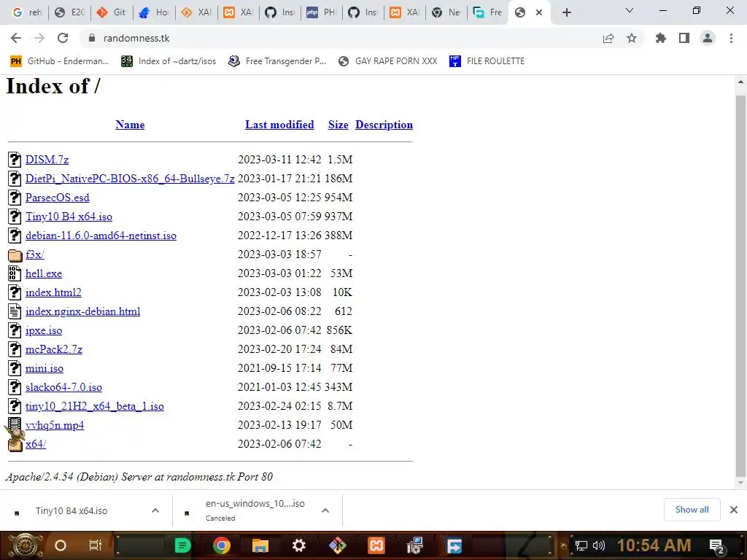
Task: Bookmark this tab with the star icon
Action: click(632, 38)
